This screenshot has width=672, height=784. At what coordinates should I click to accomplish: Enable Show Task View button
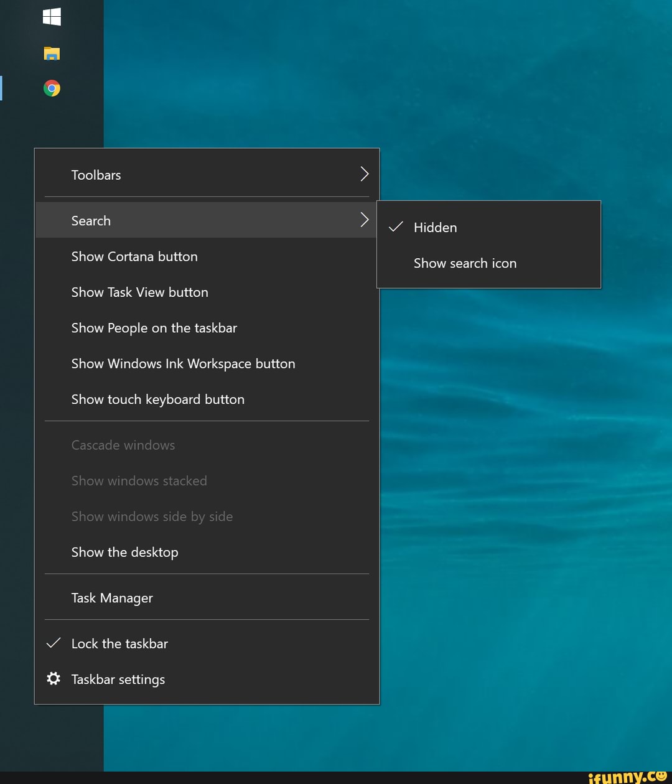point(139,292)
